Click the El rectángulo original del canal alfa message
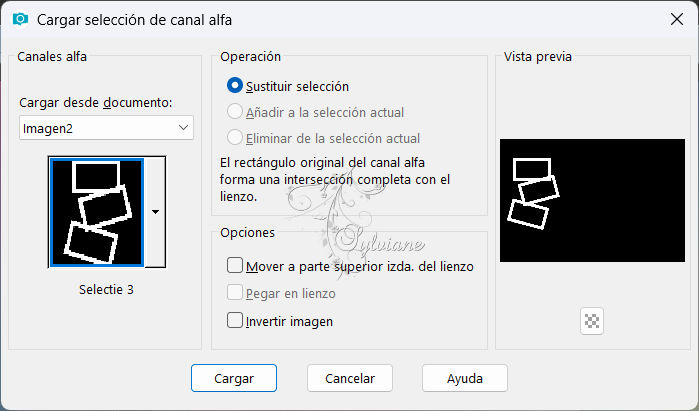 click(335, 179)
